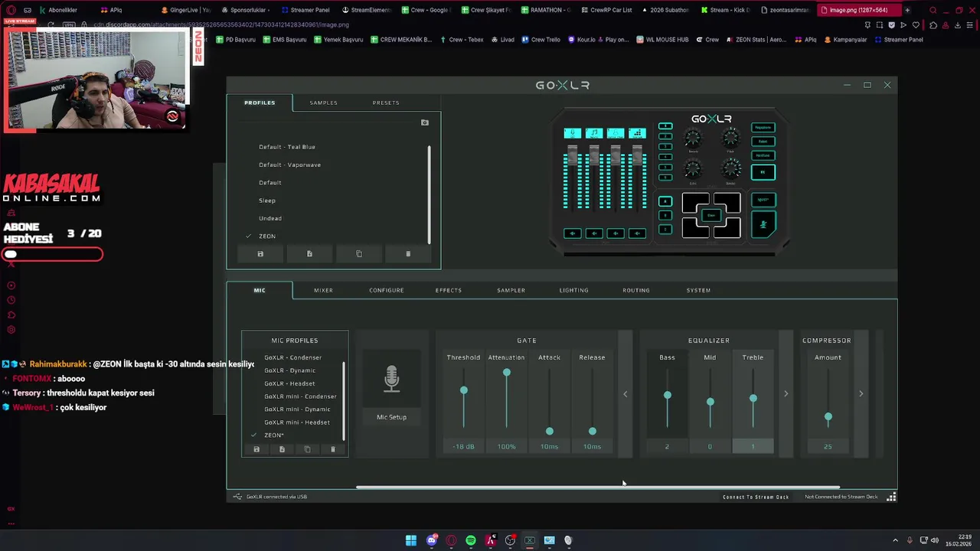Screen dimensions: 980x551
Task: Expand compressor panel with right arrow
Action: 861,394
